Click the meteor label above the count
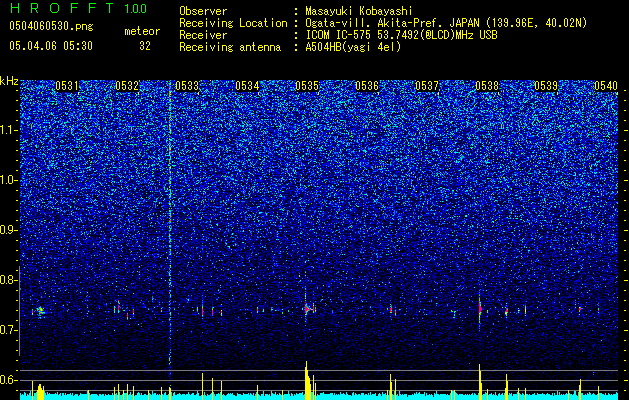The height and width of the screenshot is (400, 629). 142,32
